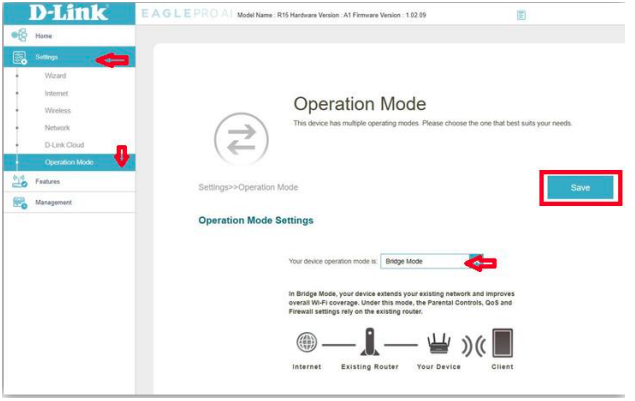Click the Features icon in the sidebar

pos(20,182)
